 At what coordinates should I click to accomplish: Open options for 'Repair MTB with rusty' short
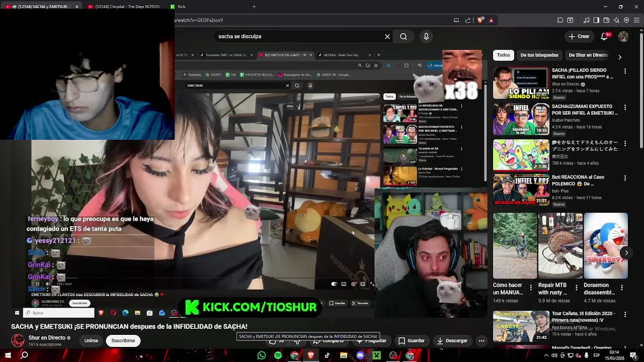pyautogui.click(x=576, y=288)
